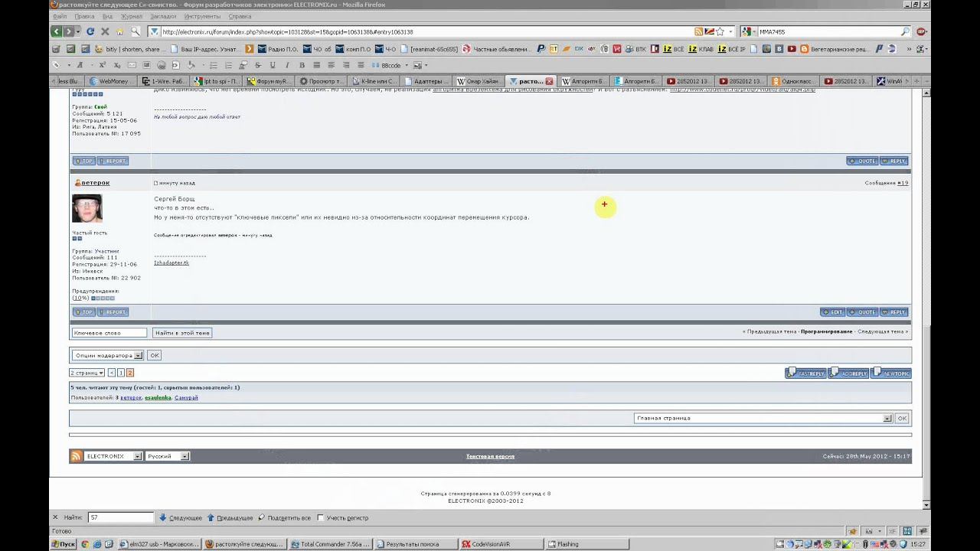The image size is (980, 551).
Task: Click the search magnifier in the search box
Action: click(906, 31)
